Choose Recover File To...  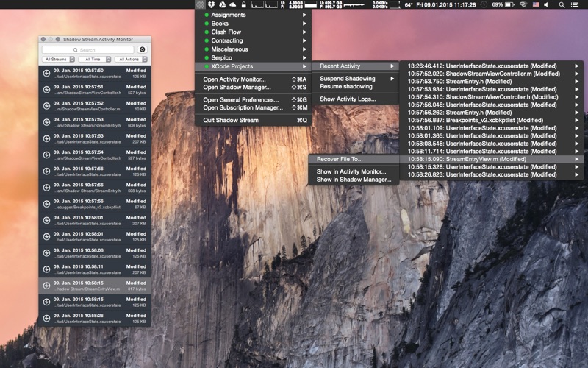(x=354, y=159)
